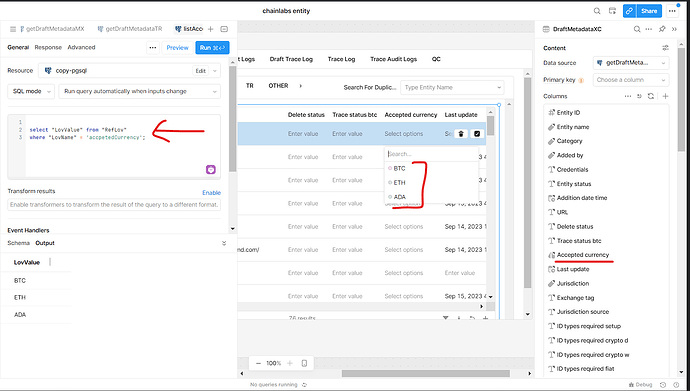Switch to the Schema tab
690x391 pixels.
click(18, 243)
